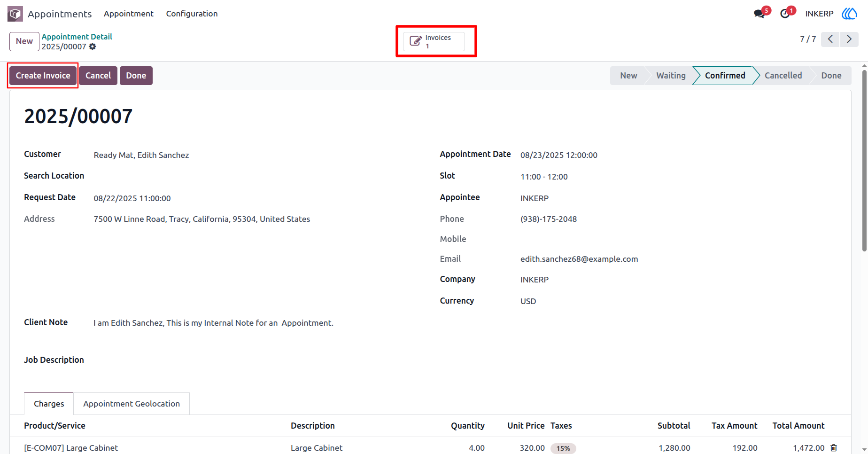Image resolution: width=868 pixels, height=454 pixels.
Task: Click the Company field value INKERP
Action: click(535, 280)
